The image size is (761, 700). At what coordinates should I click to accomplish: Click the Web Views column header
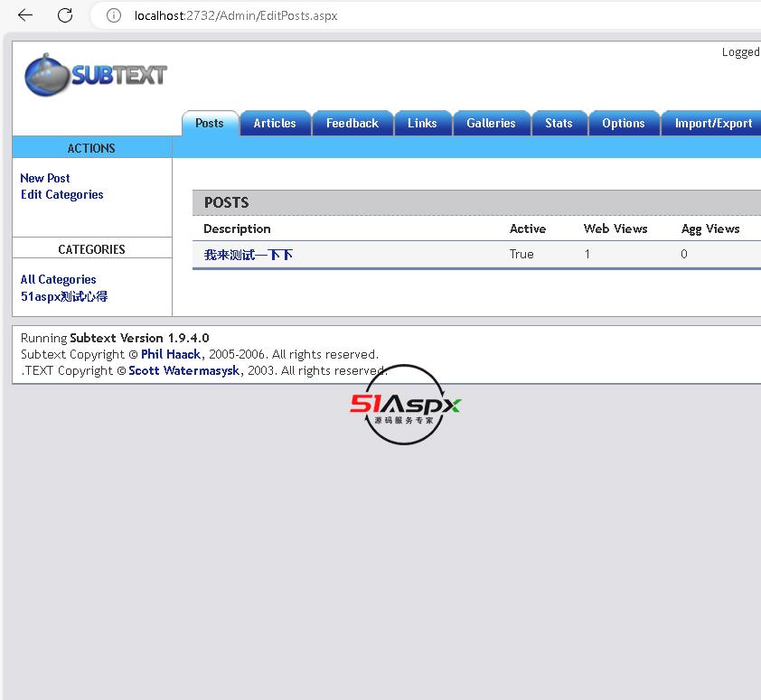tap(615, 229)
